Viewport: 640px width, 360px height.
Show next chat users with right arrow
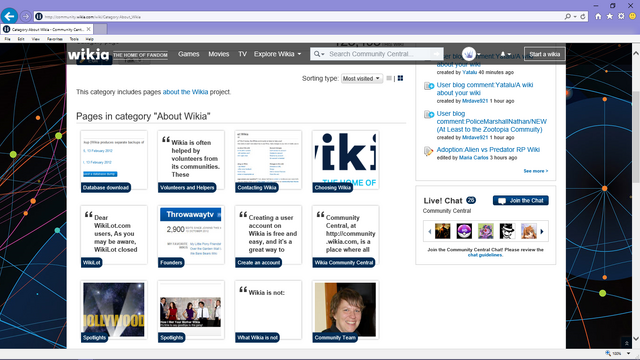[542, 231]
